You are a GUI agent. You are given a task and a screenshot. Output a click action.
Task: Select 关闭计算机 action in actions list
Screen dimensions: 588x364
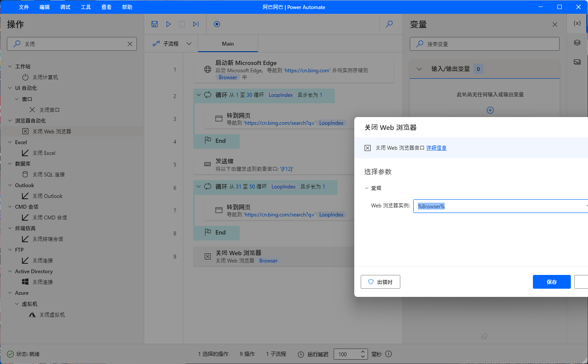click(45, 77)
